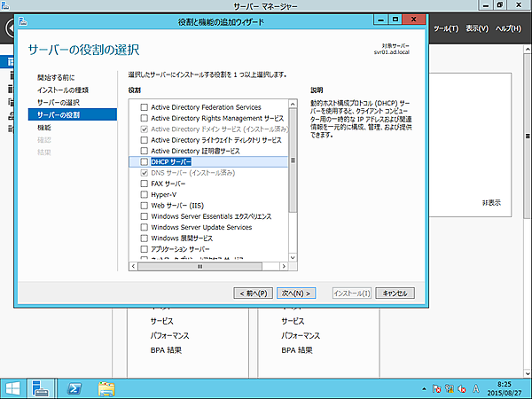The height and width of the screenshot is (399, 532).
Task: Click the roles list scroll up arrow
Action: tap(293, 104)
